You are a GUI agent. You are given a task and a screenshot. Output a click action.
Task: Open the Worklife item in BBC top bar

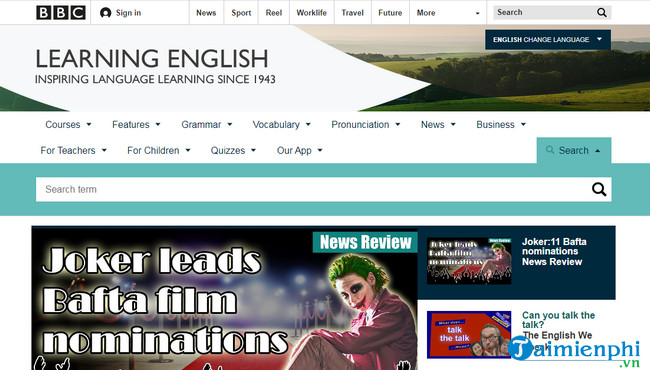pos(311,13)
